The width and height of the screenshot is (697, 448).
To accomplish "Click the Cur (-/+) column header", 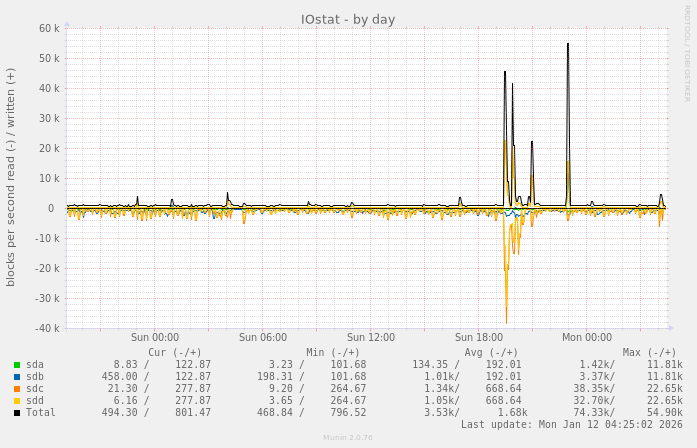I will [x=174, y=352].
